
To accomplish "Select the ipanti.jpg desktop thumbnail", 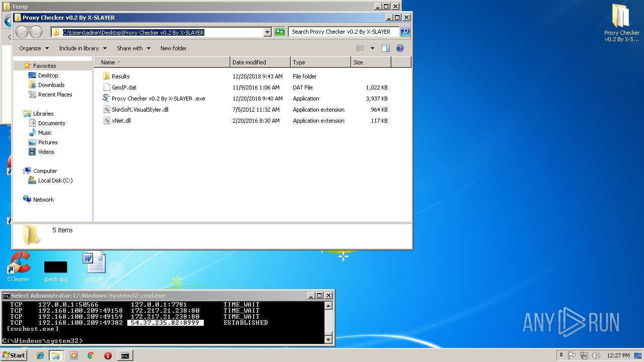I will pyautogui.click(x=55, y=271).
